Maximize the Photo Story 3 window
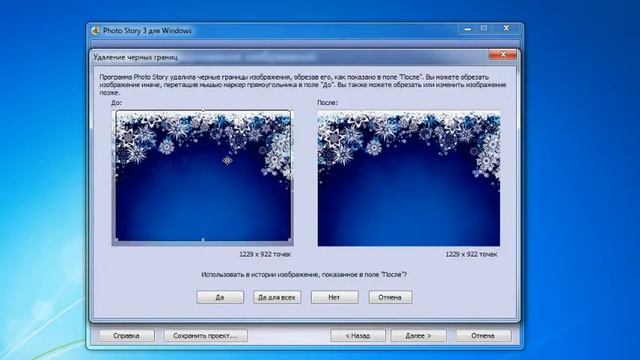 [484, 29]
